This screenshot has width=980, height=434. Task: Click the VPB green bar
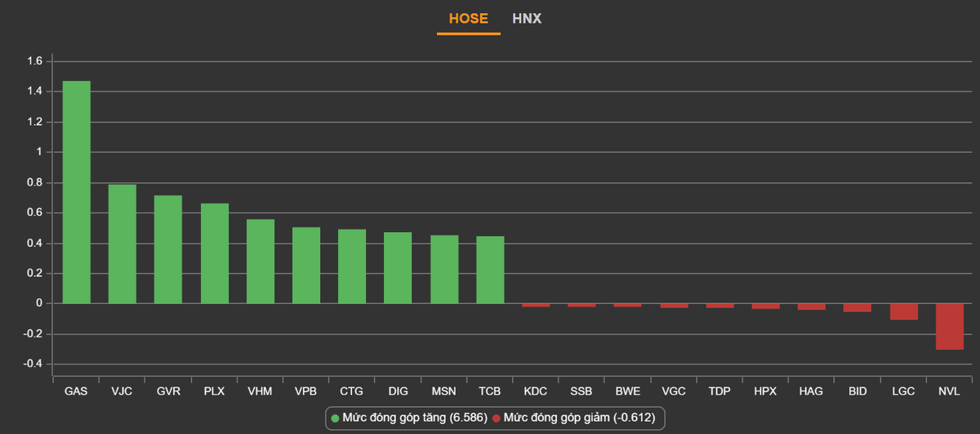(x=306, y=266)
